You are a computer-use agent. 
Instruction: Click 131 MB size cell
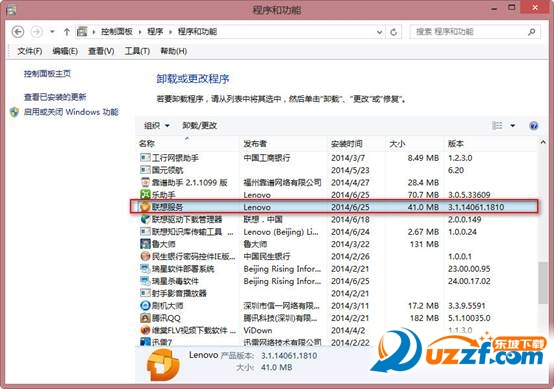point(424,244)
